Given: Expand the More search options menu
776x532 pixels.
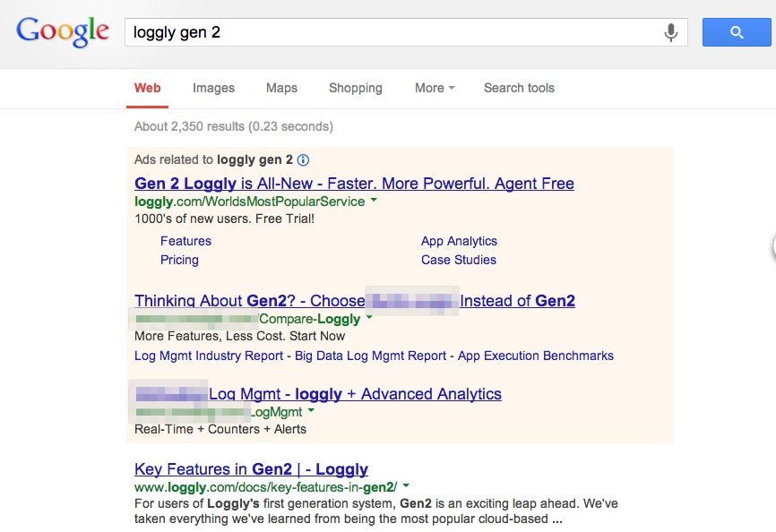Looking at the screenshot, I should (435, 88).
